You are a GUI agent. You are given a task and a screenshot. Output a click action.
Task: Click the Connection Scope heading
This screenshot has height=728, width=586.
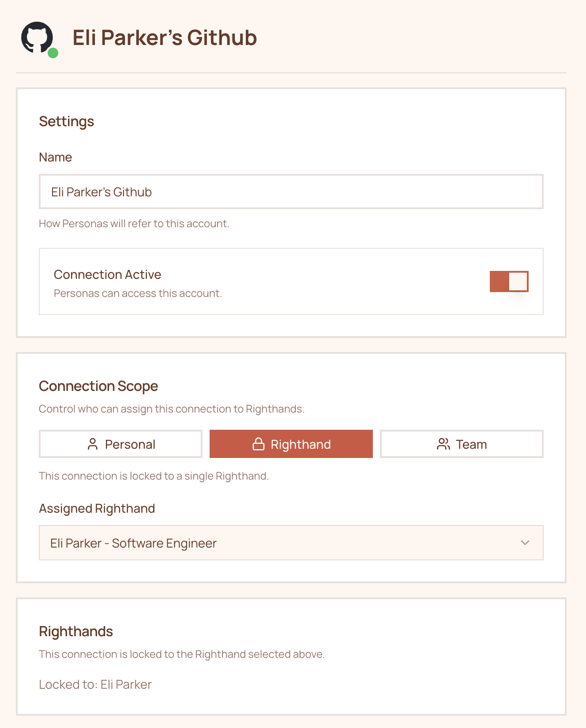(98, 386)
